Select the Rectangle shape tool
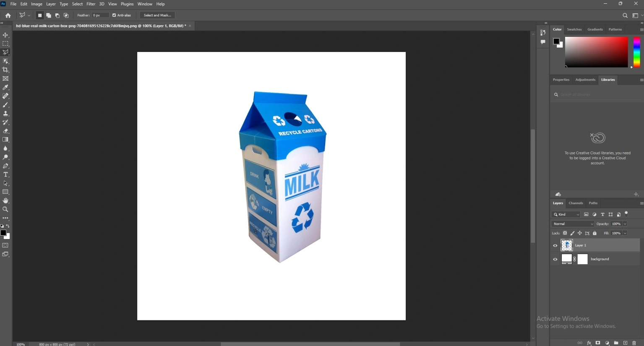This screenshot has height=346, width=644. coord(5,192)
